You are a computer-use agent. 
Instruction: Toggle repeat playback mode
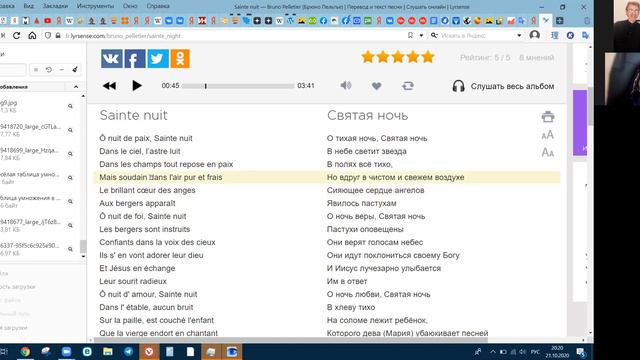click(408, 86)
